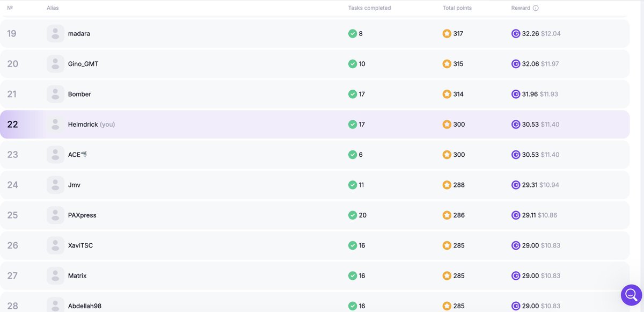Screen dimensions: 644x312
Task: Click madara's reward "32.26 $12.04"
Action: (x=541, y=33)
